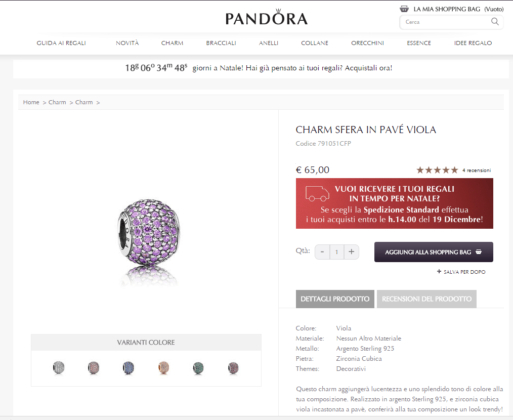
Task: Switch to Dettagli Prodotto tab
Action: tap(335, 299)
